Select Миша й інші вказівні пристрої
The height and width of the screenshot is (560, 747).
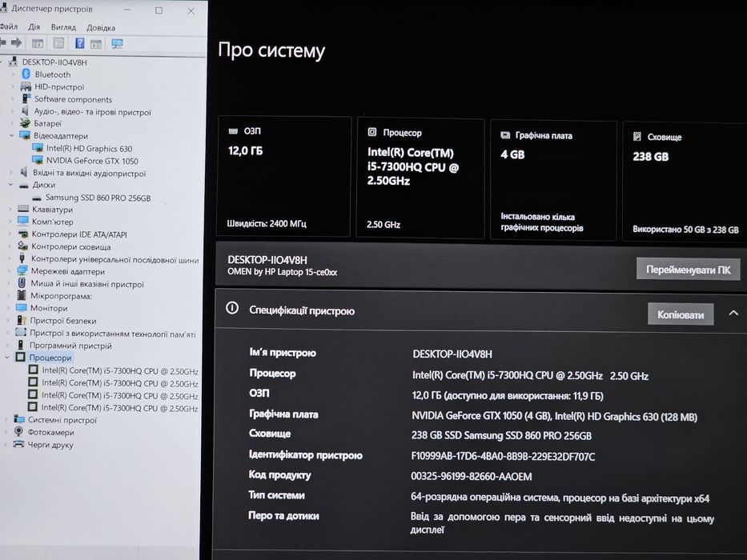(x=87, y=284)
